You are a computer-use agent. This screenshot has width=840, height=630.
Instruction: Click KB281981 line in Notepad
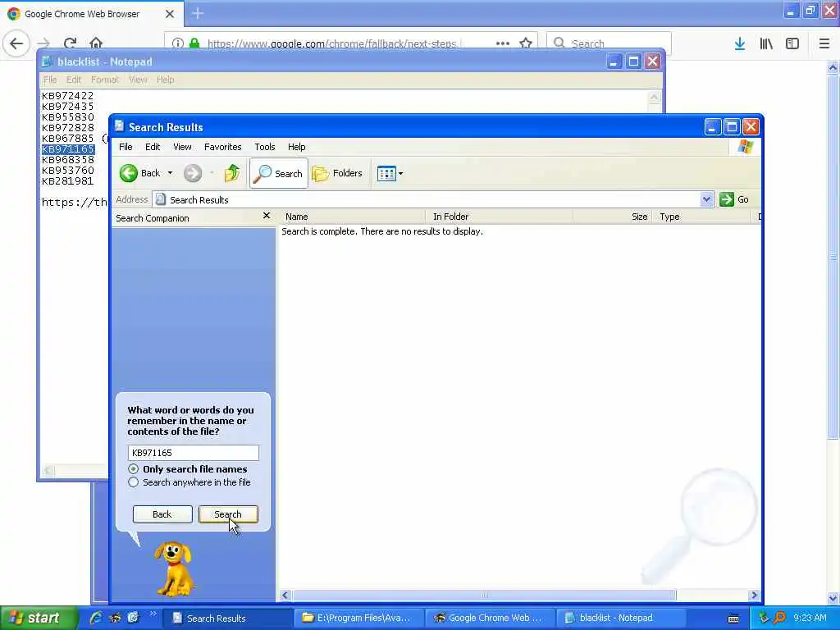pyautogui.click(x=67, y=181)
